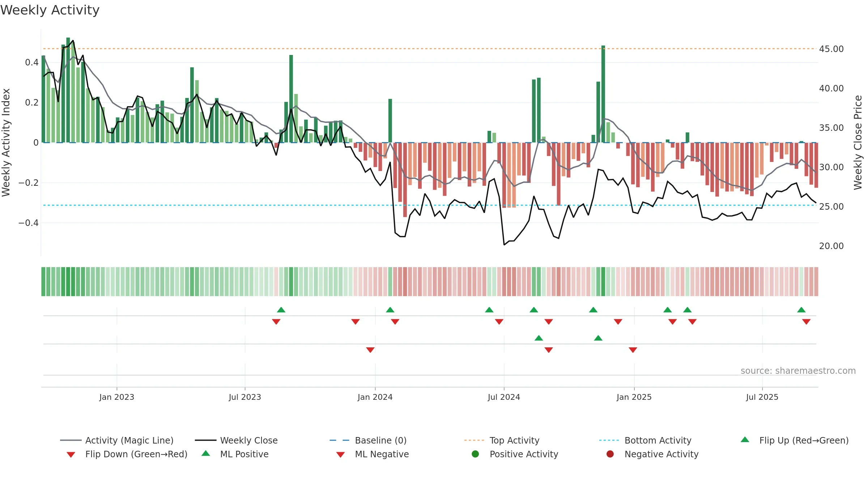Click the 25.00 price tick label
Screen dimensions: 868x488
point(831,207)
